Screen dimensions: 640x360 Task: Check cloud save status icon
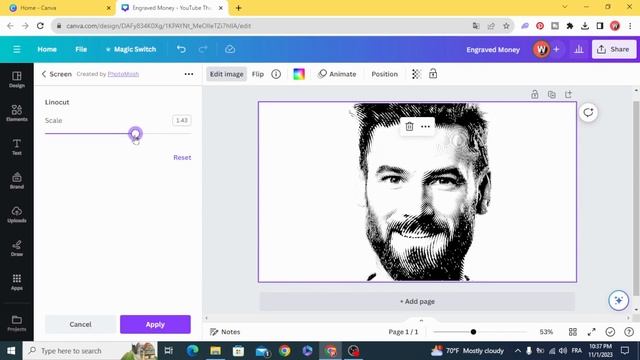tap(230, 49)
